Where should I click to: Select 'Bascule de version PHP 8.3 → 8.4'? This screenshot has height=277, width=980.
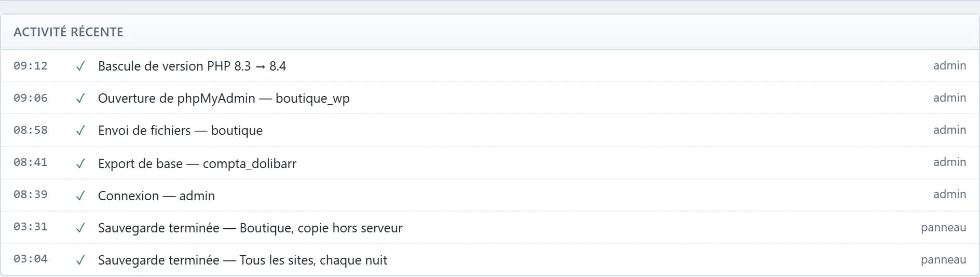(x=192, y=66)
